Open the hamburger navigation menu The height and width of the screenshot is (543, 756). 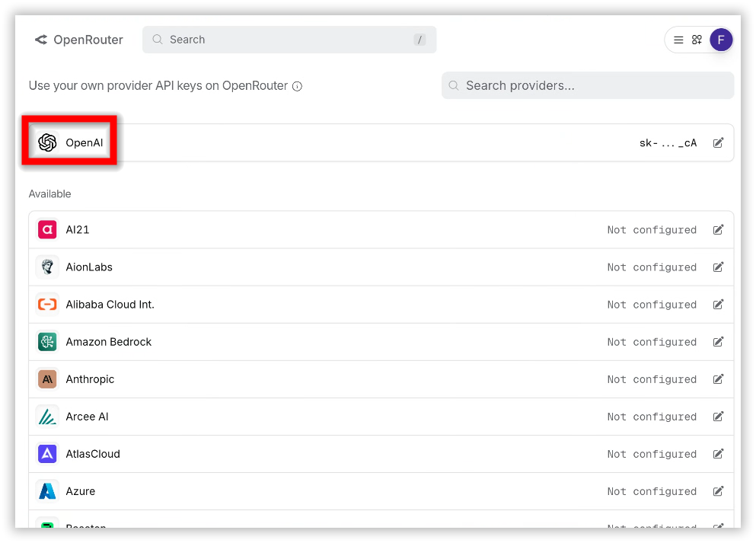point(678,40)
